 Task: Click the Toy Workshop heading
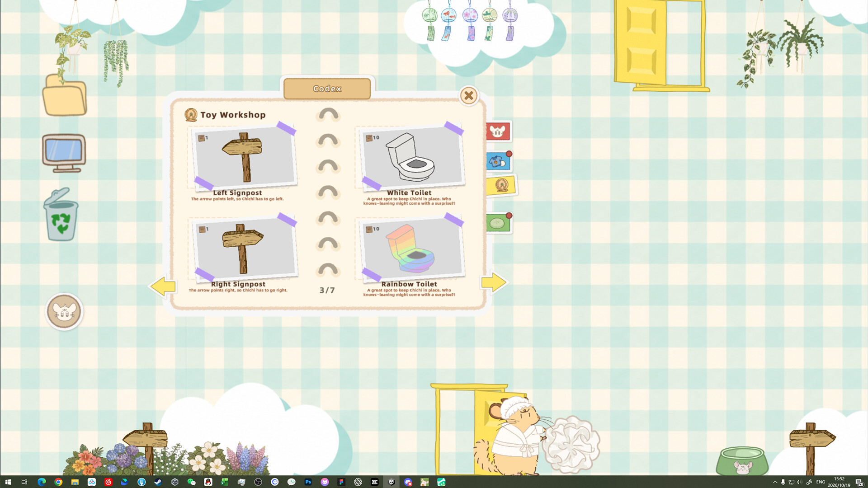coord(233,115)
